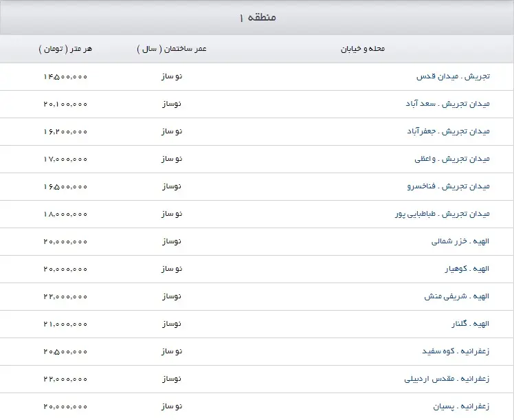514x420 pixels.
Task: Click the price ۱۴,۵۰۰,۰۰۰ in first row
Action: tap(65, 76)
